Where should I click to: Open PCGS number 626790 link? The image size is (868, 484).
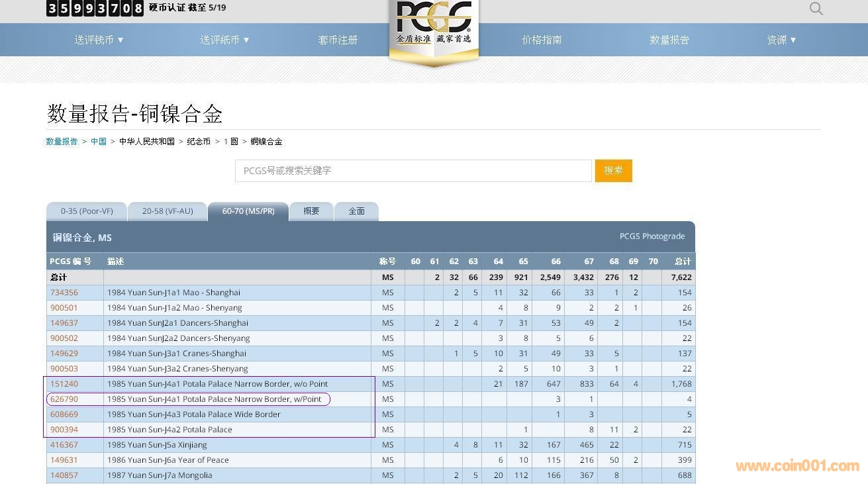coord(64,399)
